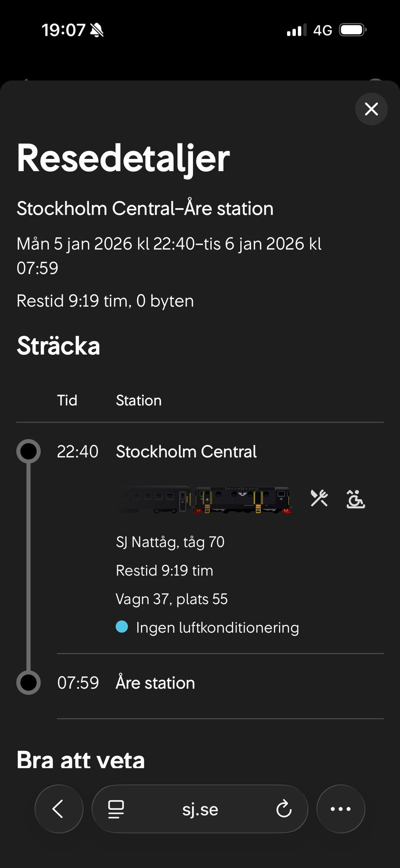Tap the silent mode bell icon
The width and height of the screenshot is (400, 868).
coord(97,30)
